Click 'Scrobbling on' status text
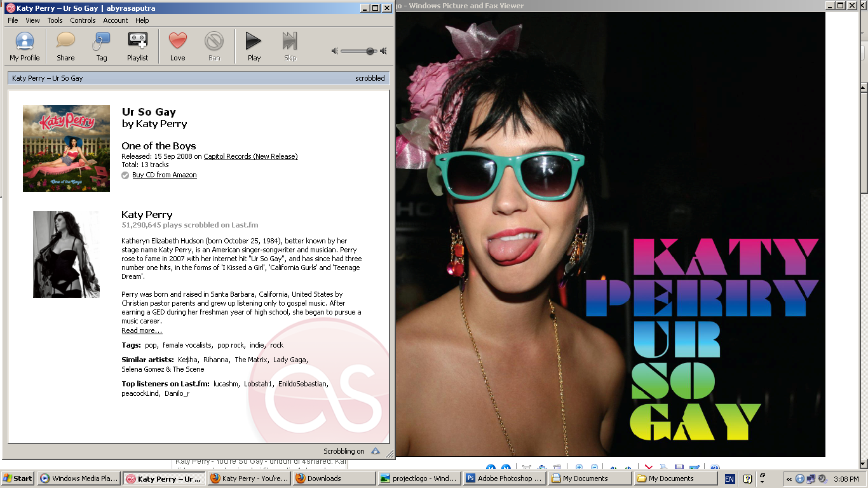Viewport: 868px width, 488px height. point(344,451)
